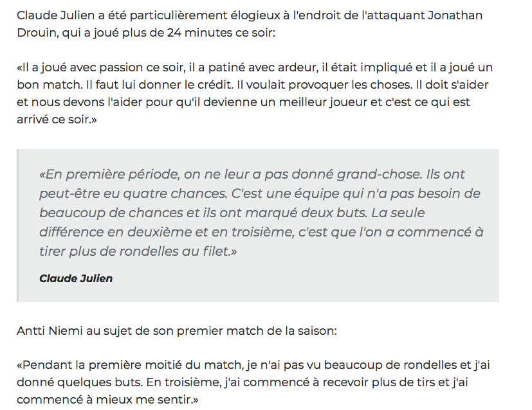Click 'Claude Julien' at the article's top line
The image size is (532, 410).
point(55,15)
